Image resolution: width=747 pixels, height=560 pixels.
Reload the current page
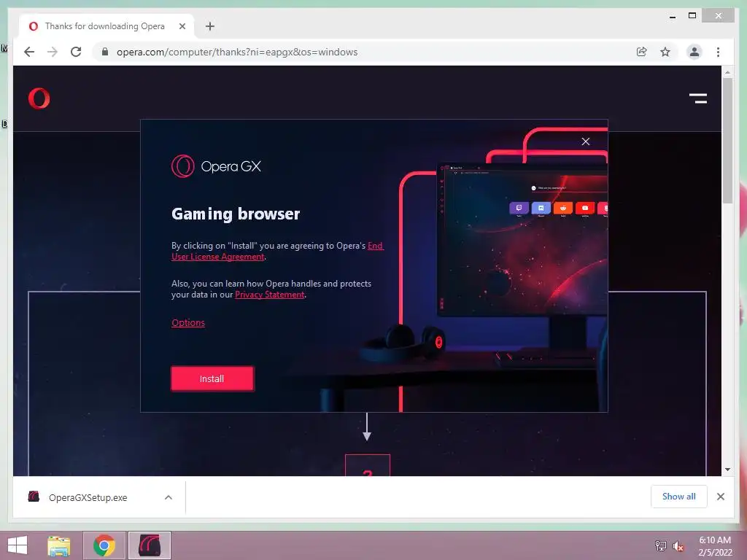76,52
